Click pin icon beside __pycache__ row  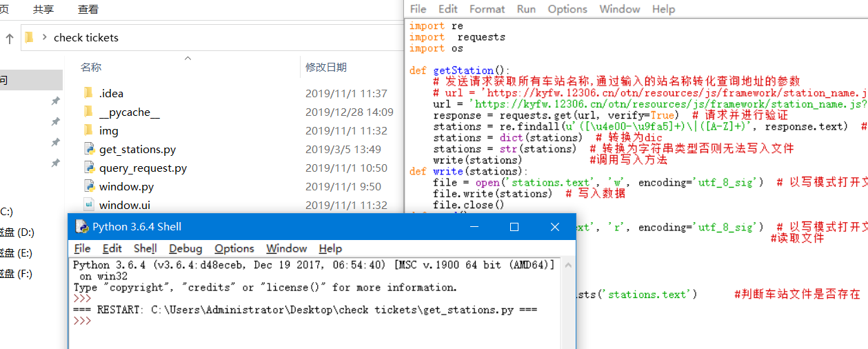pos(55,122)
